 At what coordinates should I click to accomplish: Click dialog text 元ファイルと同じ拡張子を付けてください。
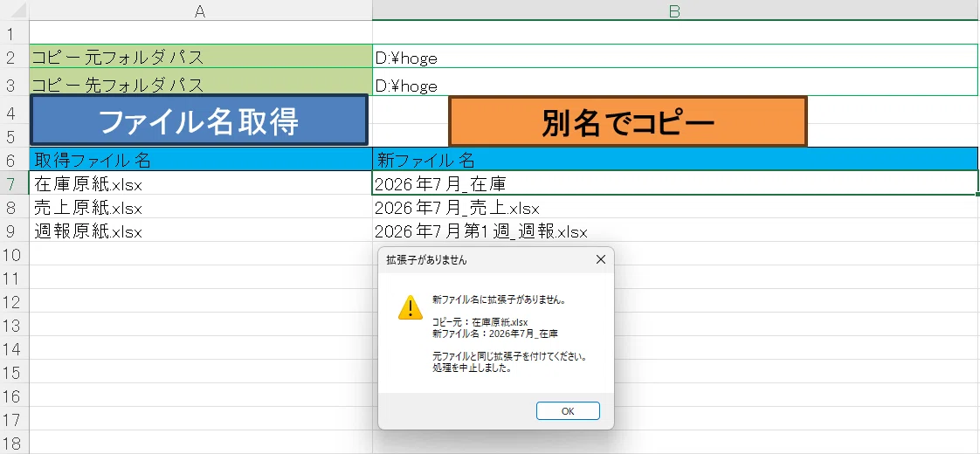[512, 357]
